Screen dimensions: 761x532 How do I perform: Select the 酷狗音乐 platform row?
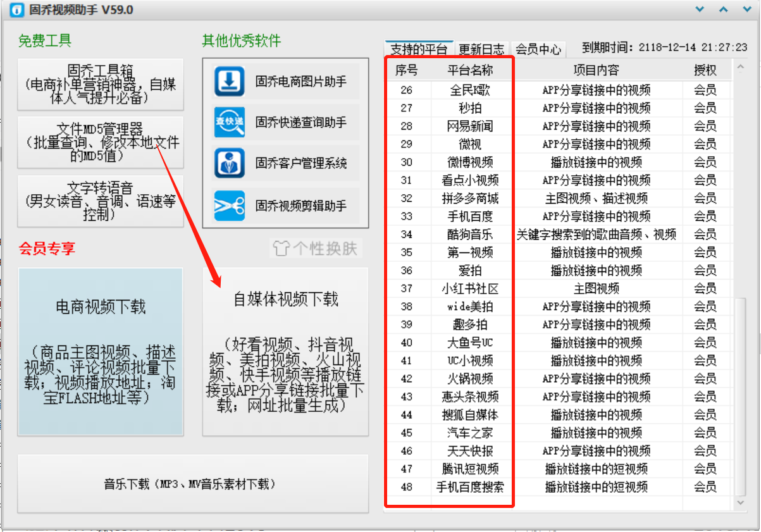click(x=559, y=235)
